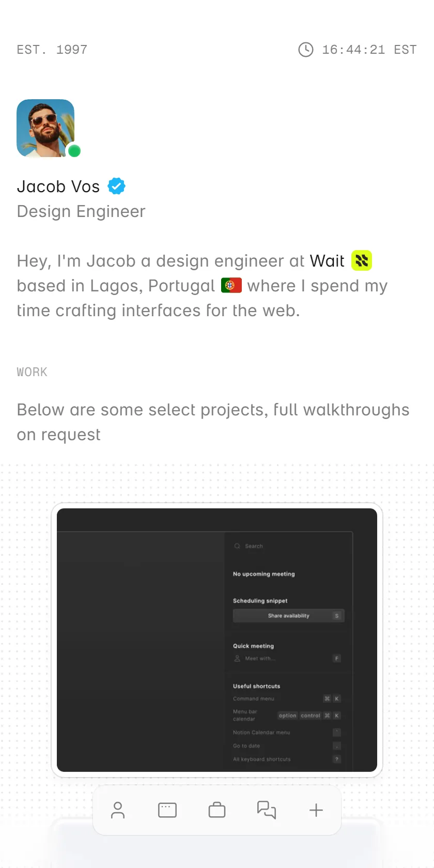Click the plus icon in bottom dock

316,810
